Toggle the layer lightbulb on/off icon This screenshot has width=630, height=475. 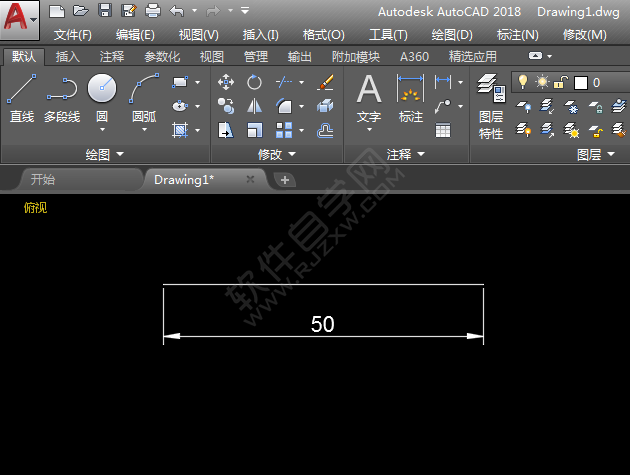523,82
